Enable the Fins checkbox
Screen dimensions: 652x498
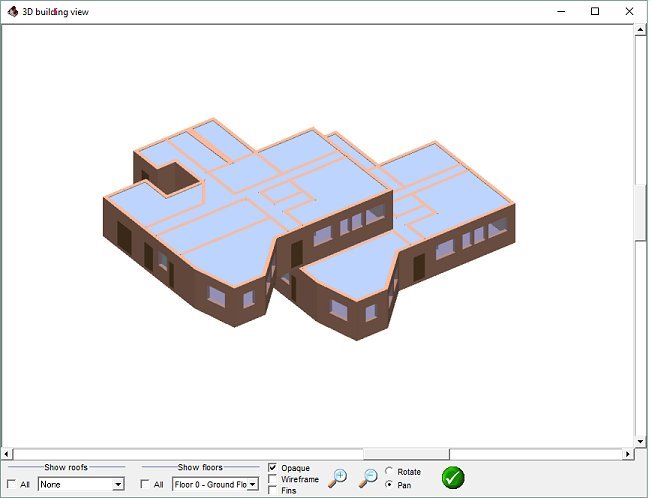pyautogui.click(x=272, y=490)
